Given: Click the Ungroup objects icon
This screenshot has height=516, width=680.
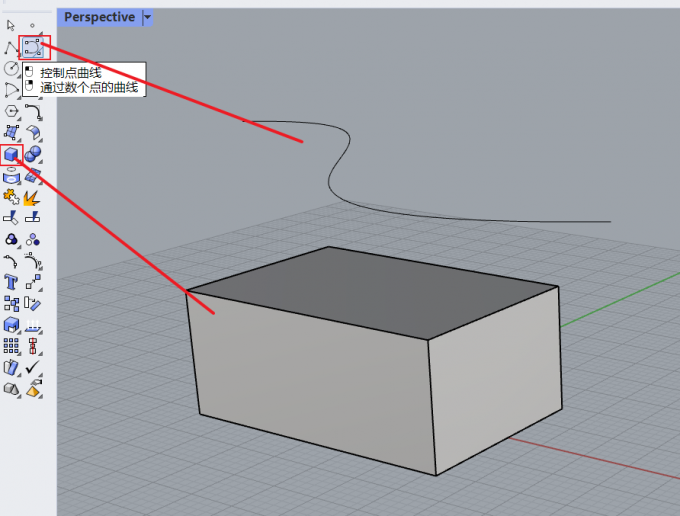Looking at the screenshot, I should 33,239.
